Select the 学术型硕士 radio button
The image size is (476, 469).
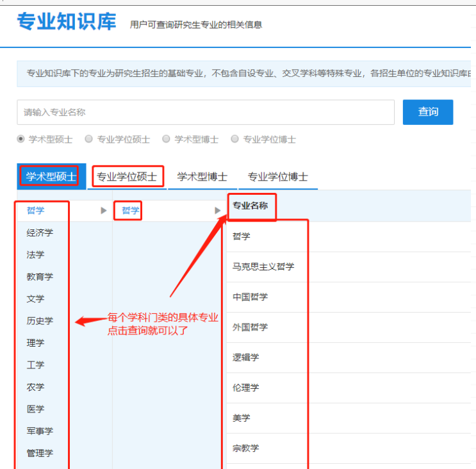[x=21, y=139]
